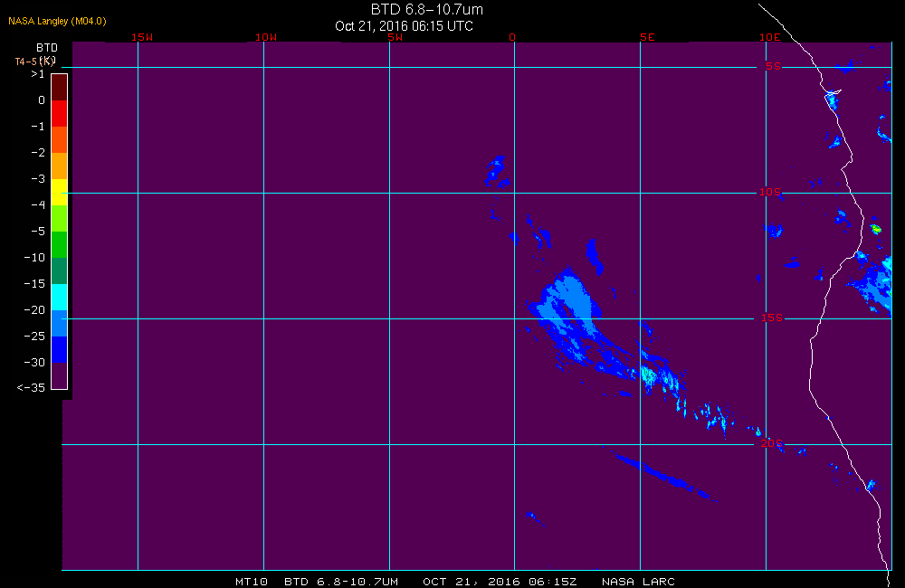Click the 'Oct 21, 2016 06:15 UTC' timestamp
905x588 pixels.
tap(404, 26)
